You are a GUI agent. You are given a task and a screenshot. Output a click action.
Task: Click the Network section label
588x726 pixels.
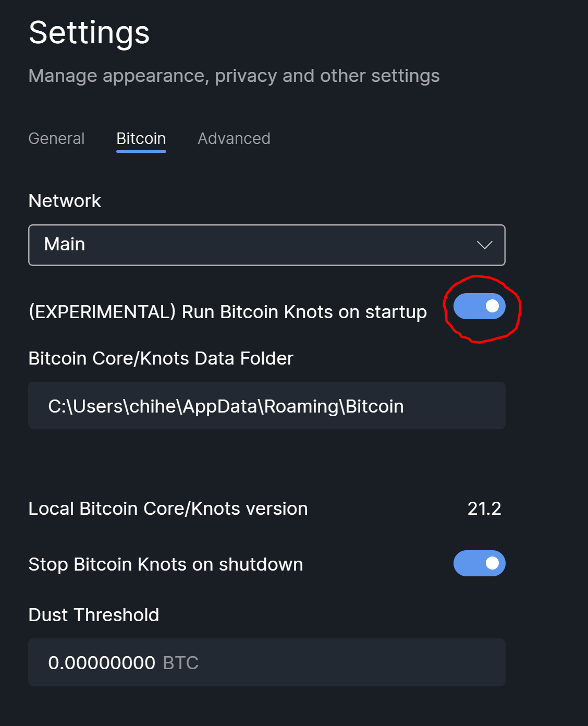pyautogui.click(x=65, y=201)
